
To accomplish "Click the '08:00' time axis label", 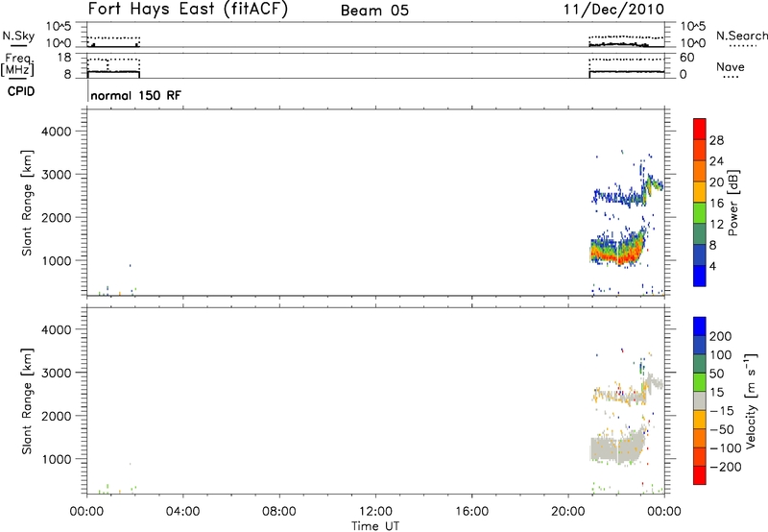I will [x=278, y=512].
